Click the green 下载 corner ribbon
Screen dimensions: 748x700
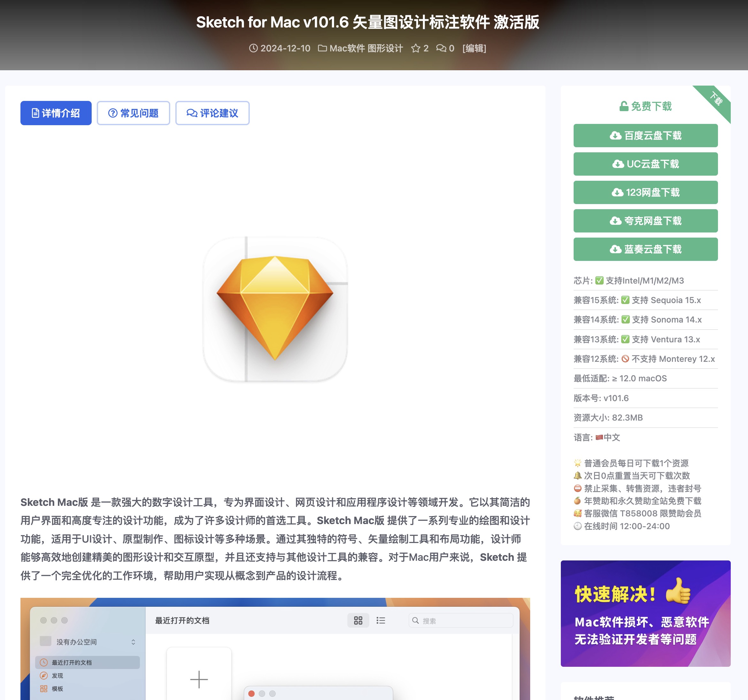[715, 100]
